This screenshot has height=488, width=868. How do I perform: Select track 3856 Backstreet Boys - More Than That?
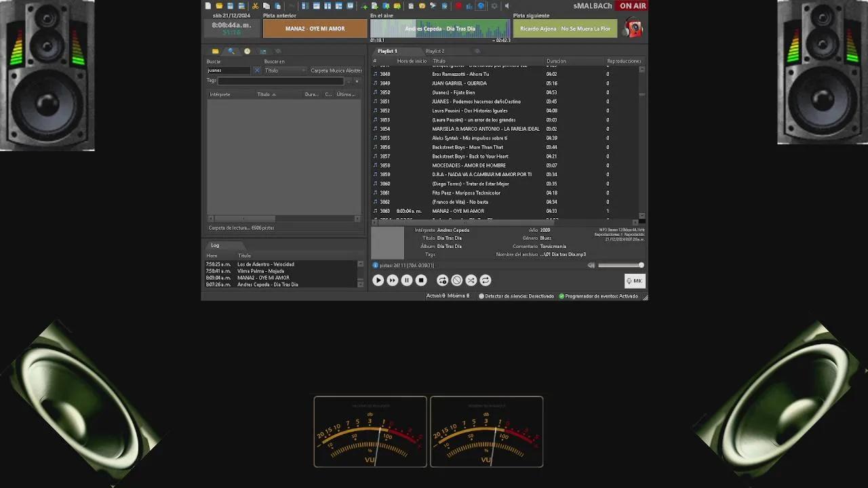point(505,147)
